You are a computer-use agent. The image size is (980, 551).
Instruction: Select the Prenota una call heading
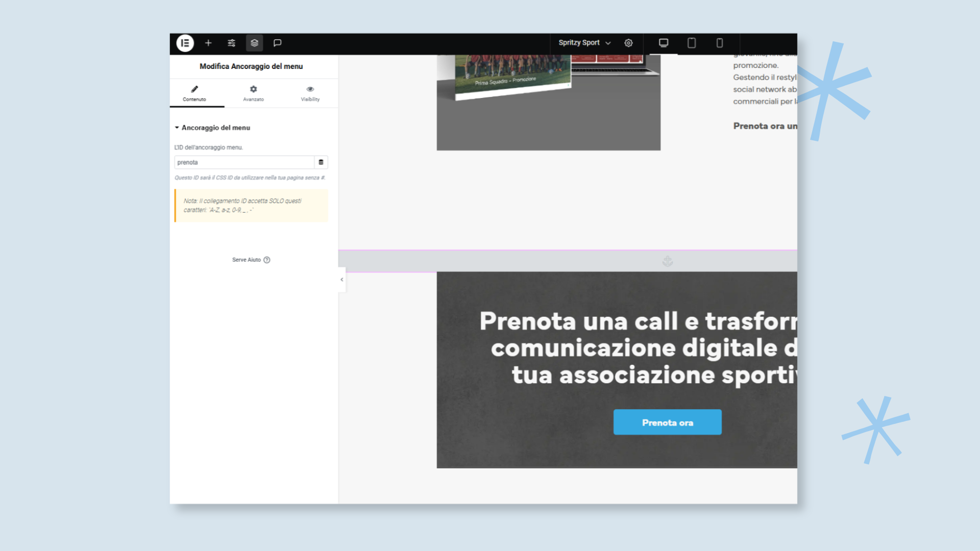pyautogui.click(x=638, y=348)
